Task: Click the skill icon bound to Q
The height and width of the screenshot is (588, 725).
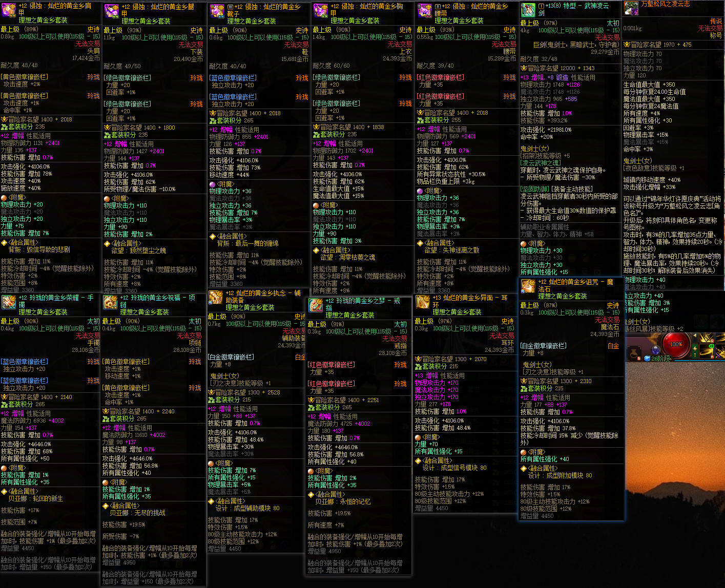Action: (x=707, y=339)
